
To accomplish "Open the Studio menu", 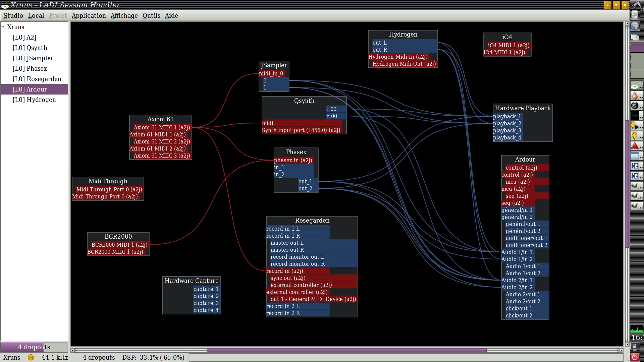I will coord(13,16).
